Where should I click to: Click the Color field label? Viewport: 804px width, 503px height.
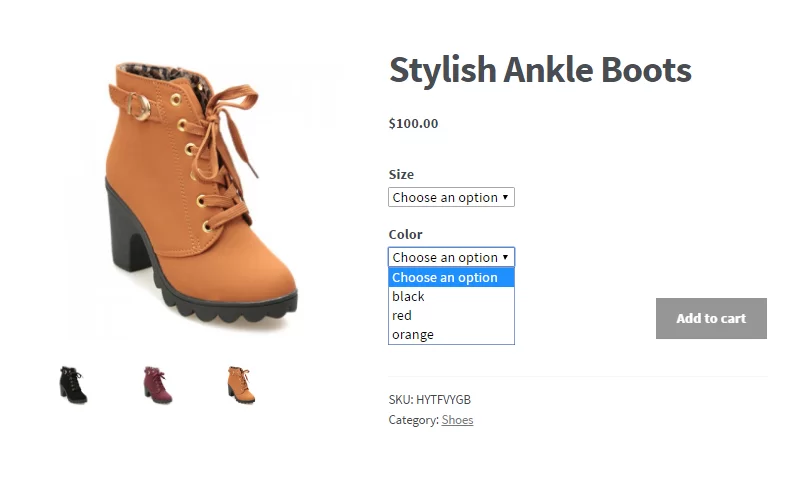pos(405,235)
